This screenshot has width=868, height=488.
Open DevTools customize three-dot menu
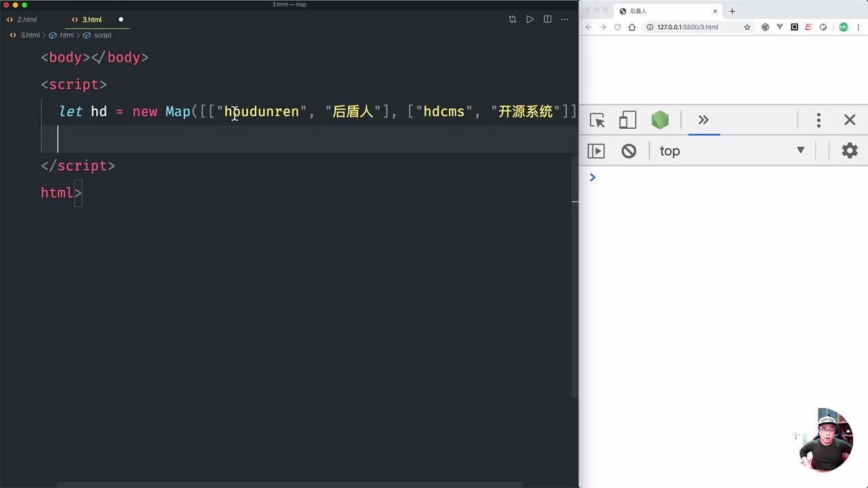(x=818, y=121)
